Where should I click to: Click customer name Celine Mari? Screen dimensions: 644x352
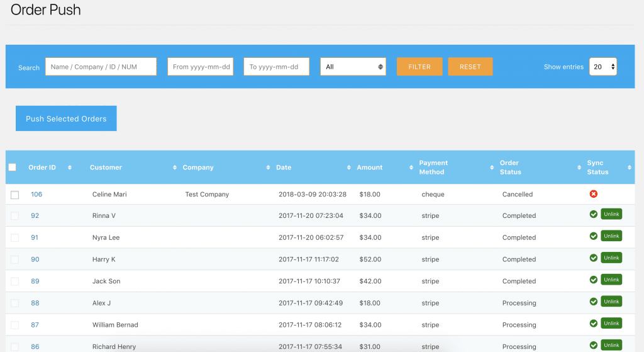click(109, 194)
